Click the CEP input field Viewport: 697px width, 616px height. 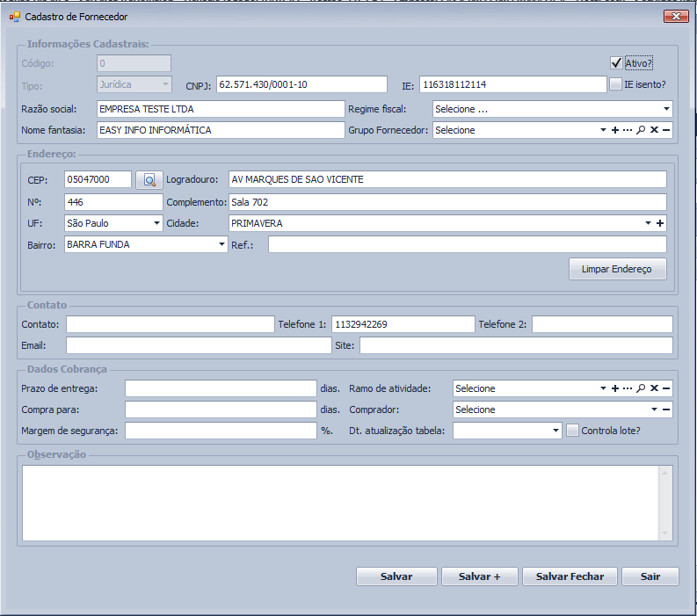tap(98, 179)
